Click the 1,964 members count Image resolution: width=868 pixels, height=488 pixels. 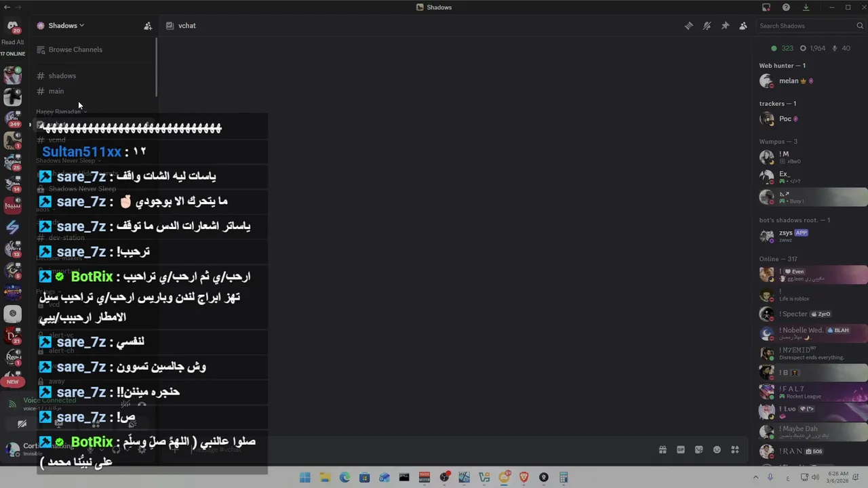tap(812, 48)
